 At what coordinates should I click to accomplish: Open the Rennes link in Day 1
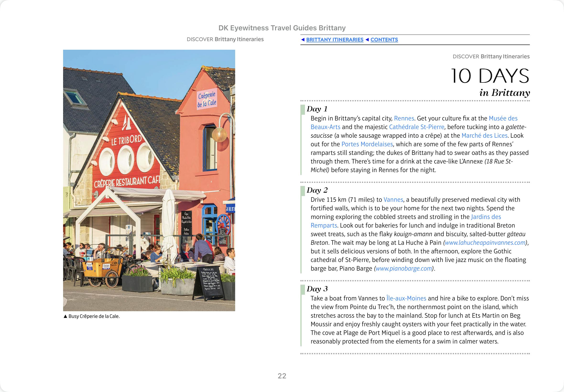[x=404, y=118]
